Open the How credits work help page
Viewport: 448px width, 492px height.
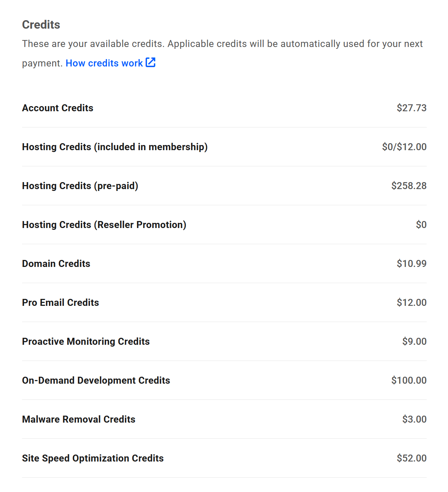pos(104,63)
